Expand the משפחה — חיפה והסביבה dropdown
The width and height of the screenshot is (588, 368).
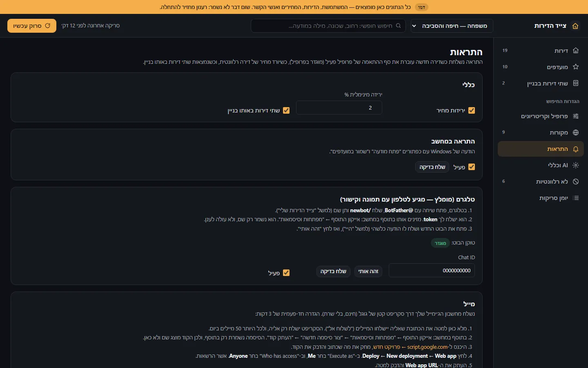(452, 26)
